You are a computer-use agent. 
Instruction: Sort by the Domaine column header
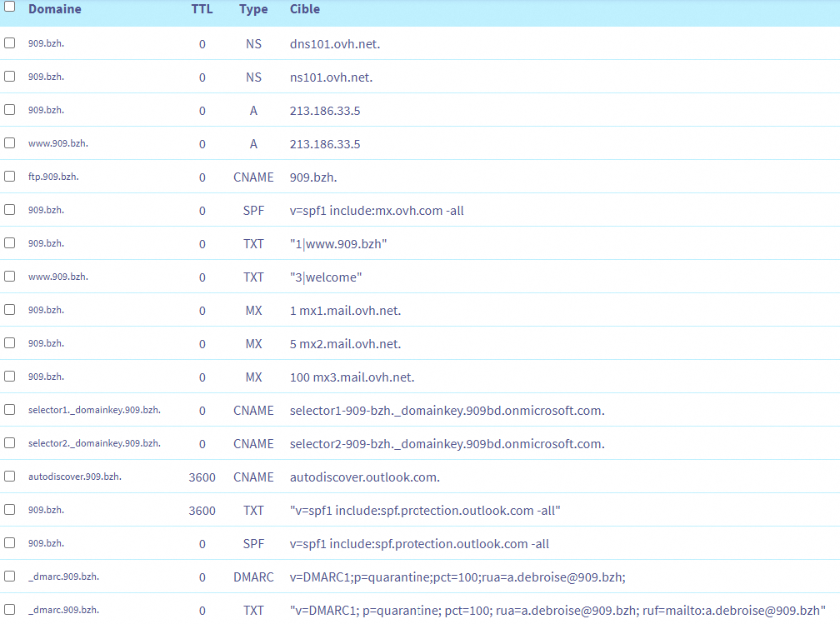[x=55, y=9]
